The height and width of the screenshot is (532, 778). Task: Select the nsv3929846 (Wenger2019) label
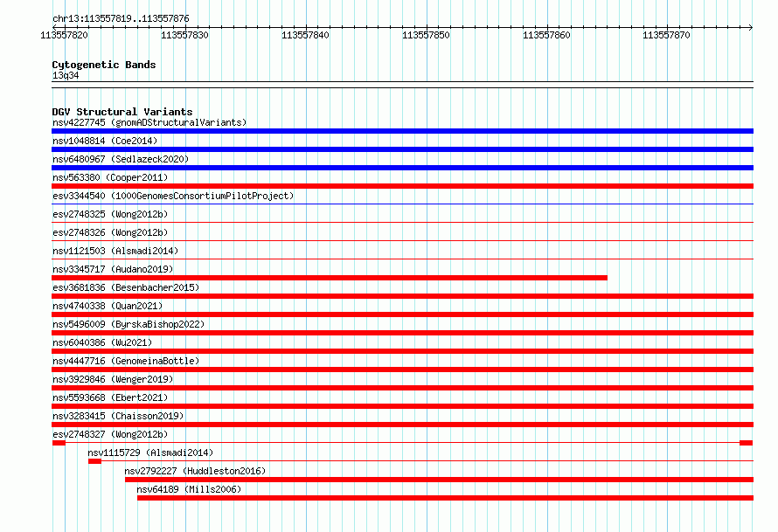(x=113, y=379)
